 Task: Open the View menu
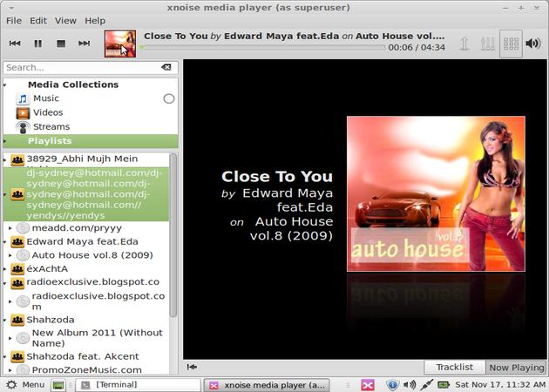[65, 21]
